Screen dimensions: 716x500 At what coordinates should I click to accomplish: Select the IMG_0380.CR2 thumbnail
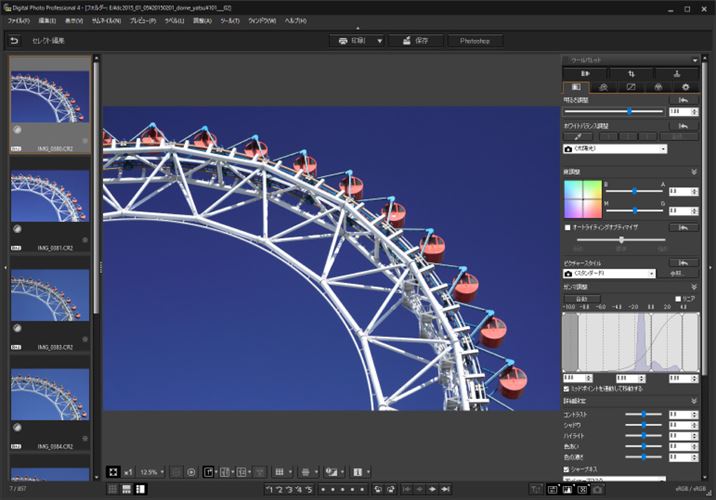[50, 105]
